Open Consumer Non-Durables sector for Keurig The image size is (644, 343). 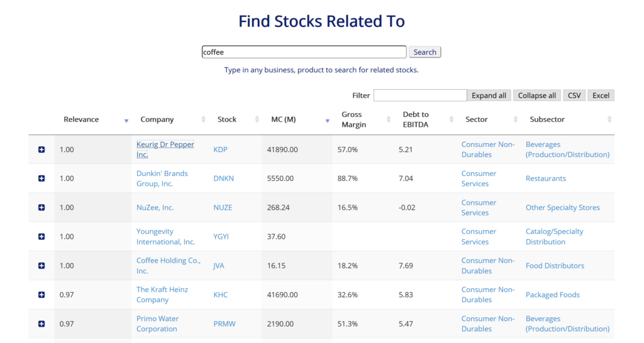pos(487,150)
